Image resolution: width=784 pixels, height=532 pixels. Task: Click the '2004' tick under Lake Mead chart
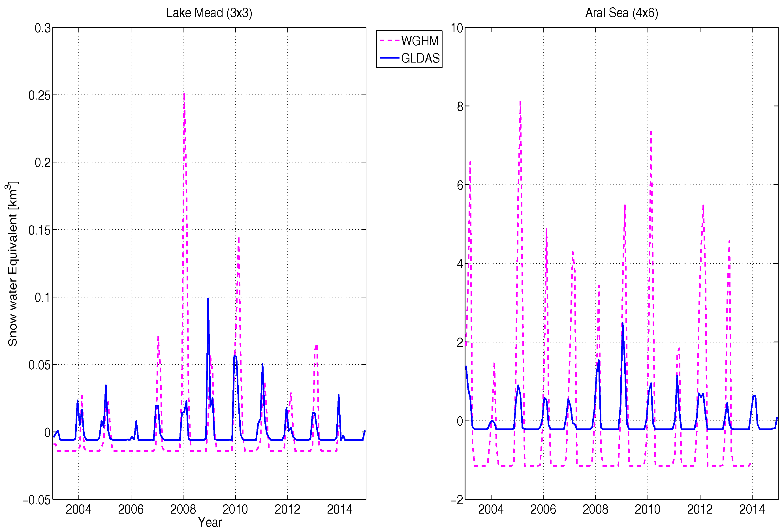tap(79, 509)
